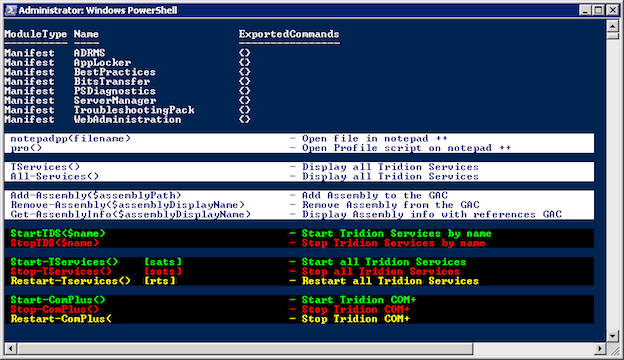Click 'Stop Tridion Services by name' description
Viewport: 624px width, 360px height.
point(393,243)
